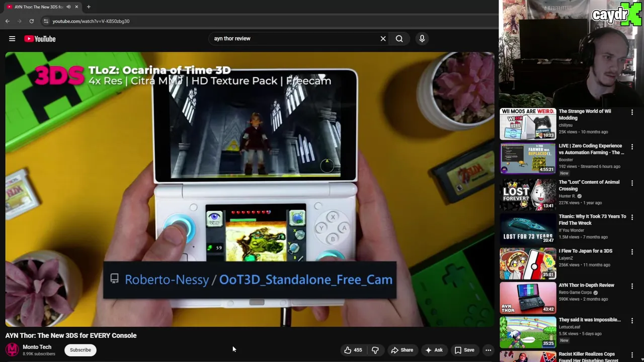Open 'They said it was Impossible' thumbnail
This screenshot has height=362, width=644.
(x=528, y=332)
